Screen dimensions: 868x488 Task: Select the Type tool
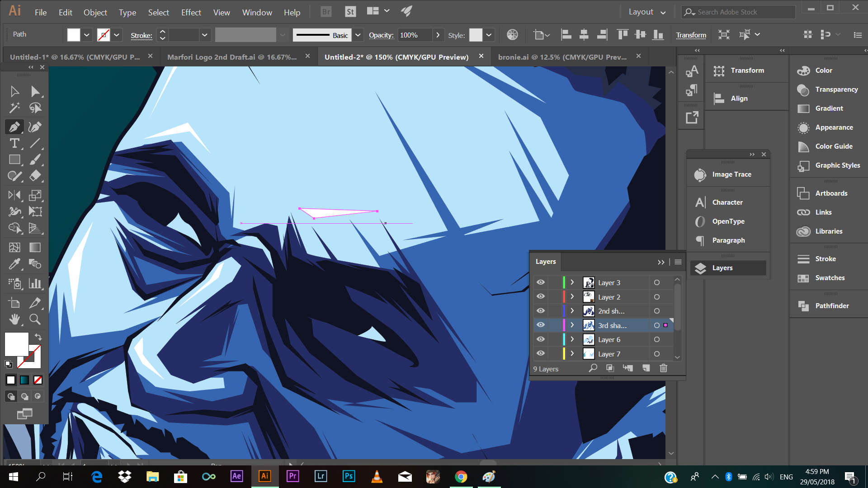pyautogui.click(x=14, y=143)
